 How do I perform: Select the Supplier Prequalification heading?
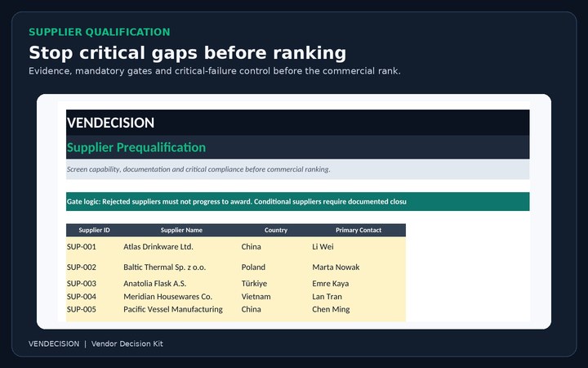pos(136,147)
